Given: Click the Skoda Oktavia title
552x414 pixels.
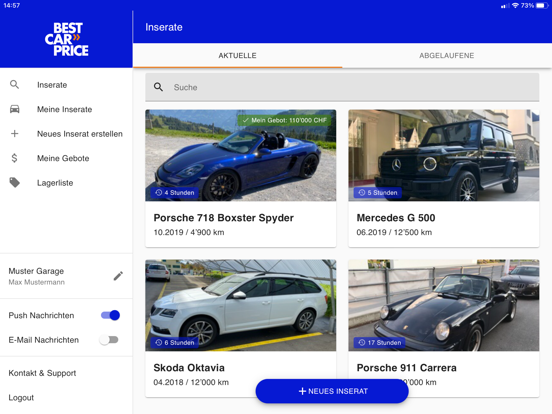Looking at the screenshot, I should 189,368.
